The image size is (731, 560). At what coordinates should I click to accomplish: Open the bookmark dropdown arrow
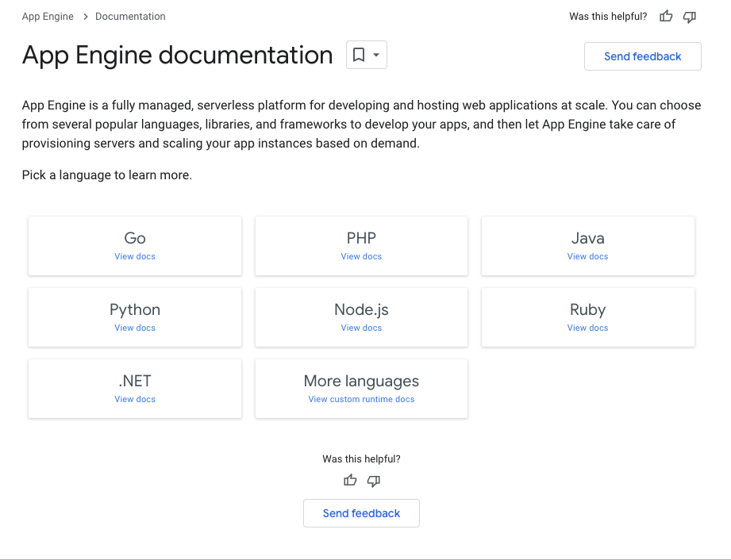point(376,55)
